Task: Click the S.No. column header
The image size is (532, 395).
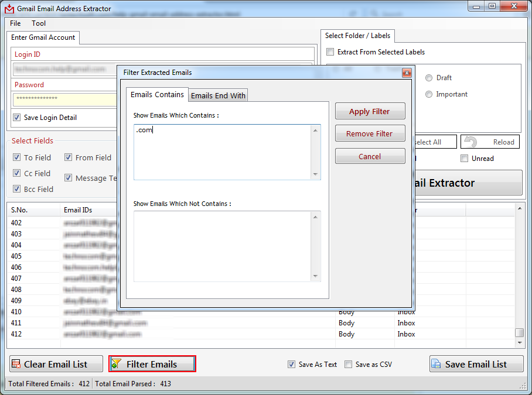Action: [33, 210]
